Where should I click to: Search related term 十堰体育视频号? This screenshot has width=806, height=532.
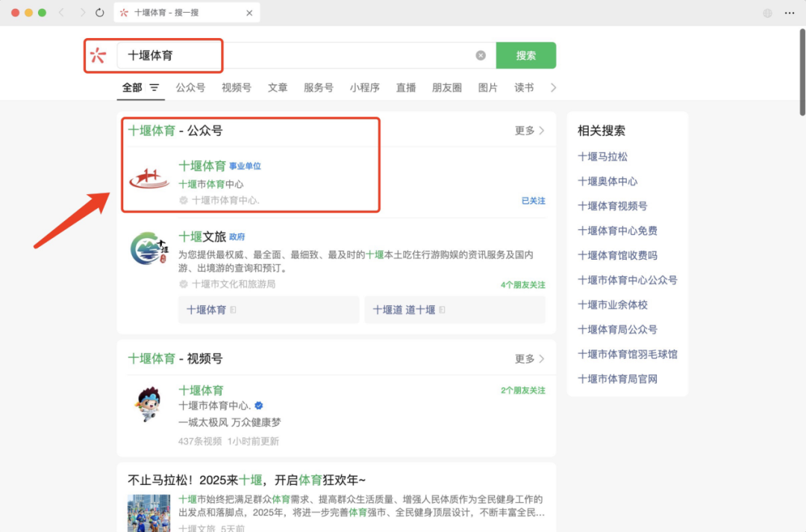[x=612, y=206]
